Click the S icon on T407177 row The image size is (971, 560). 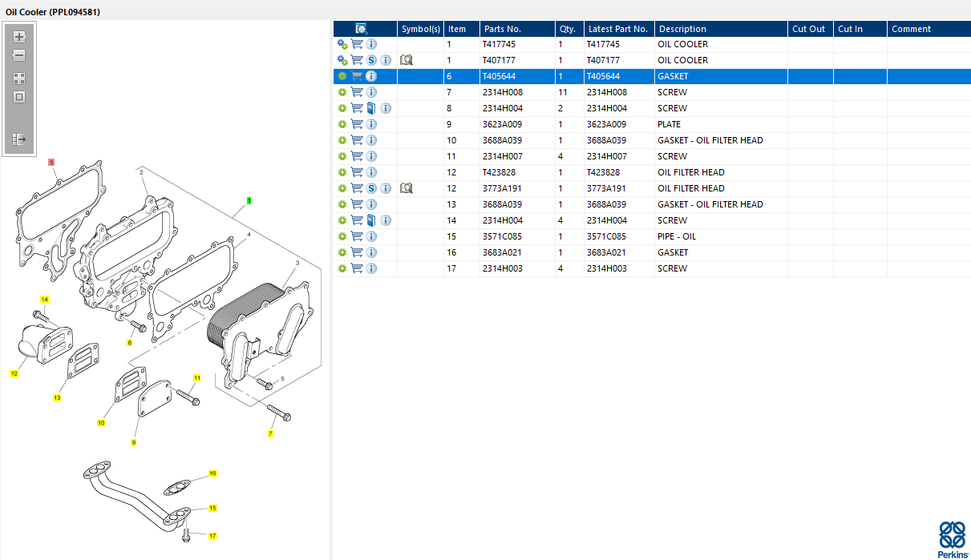[371, 60]
